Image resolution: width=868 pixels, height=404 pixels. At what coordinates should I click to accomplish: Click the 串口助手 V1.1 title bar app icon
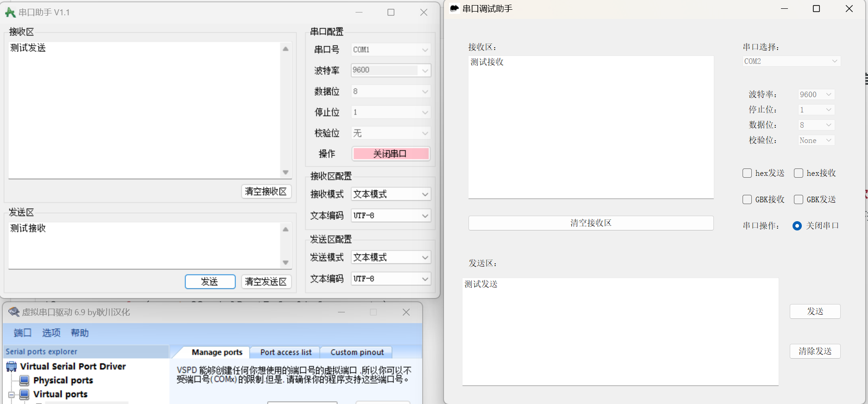[10, 12]
